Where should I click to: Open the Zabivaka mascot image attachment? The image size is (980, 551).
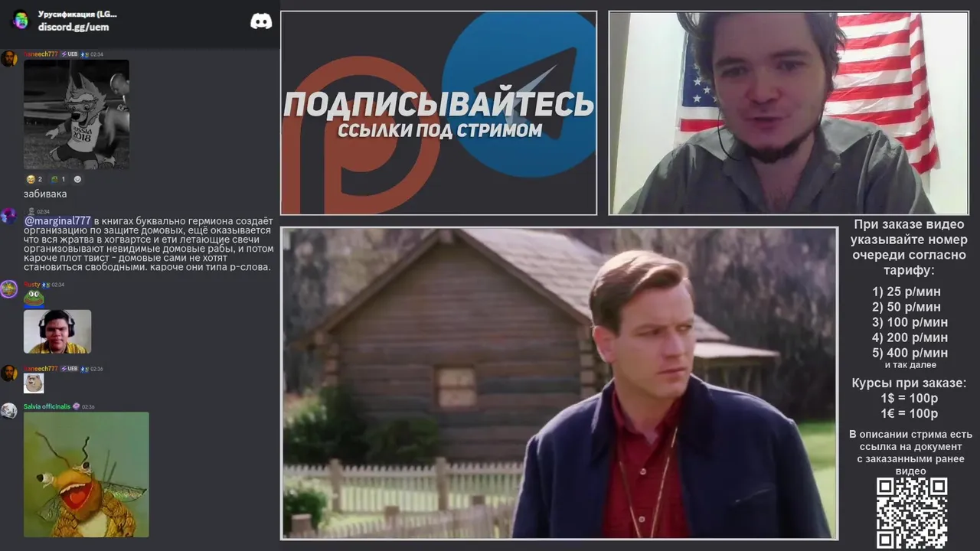click(x=77, y=114)
